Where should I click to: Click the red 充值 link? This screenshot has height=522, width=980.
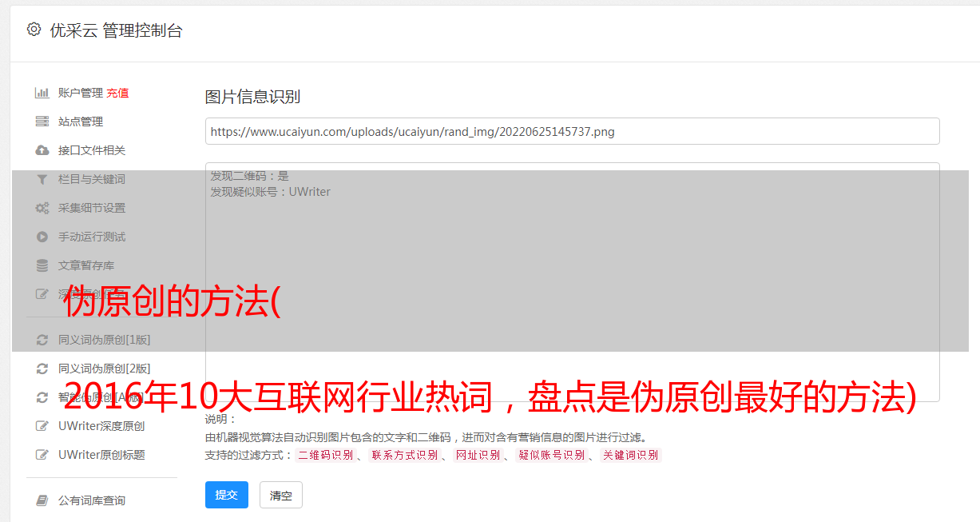tap(117, 93)
